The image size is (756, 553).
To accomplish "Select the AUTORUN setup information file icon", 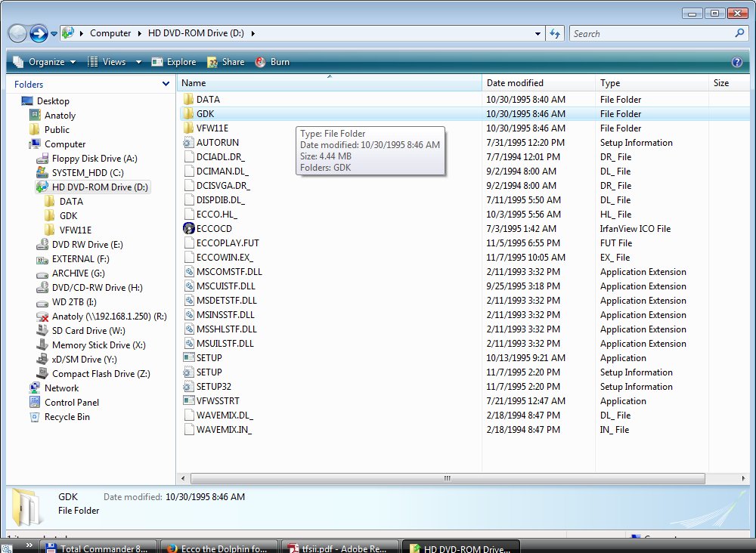I will click(x=188, y=143).
